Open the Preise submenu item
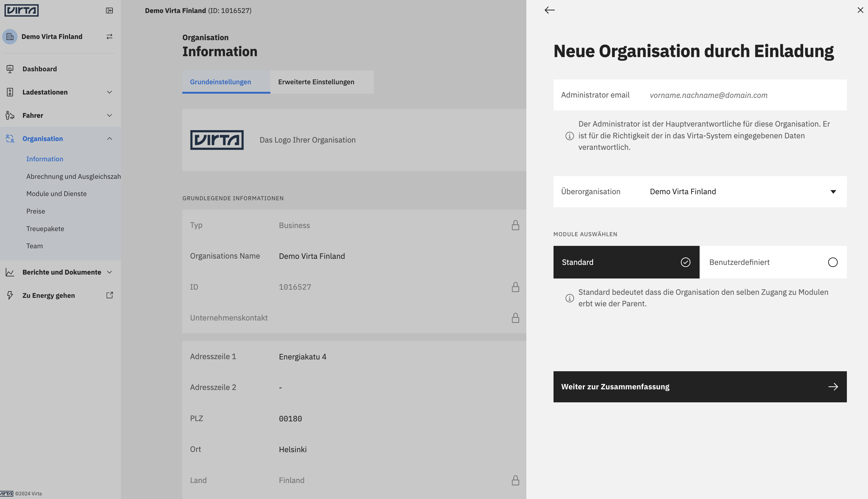This screenshot has width=868, height=499. 36,211
